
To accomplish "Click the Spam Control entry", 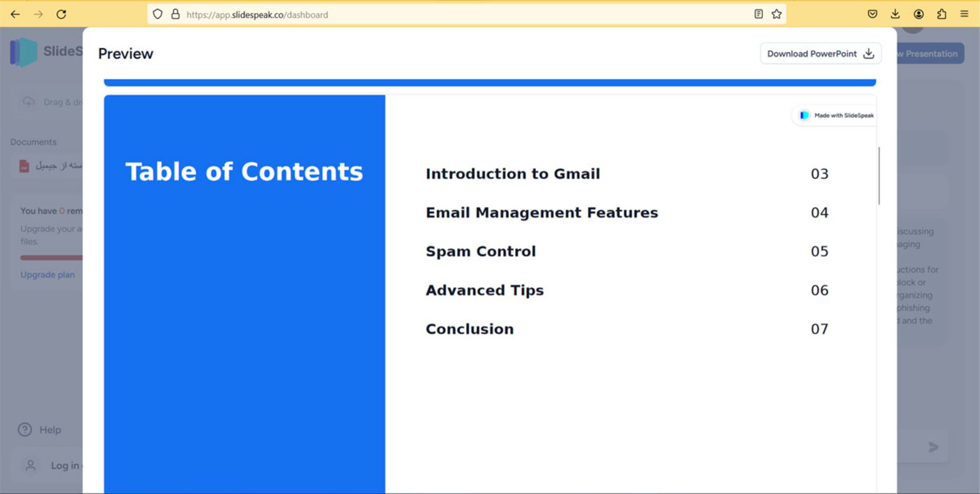I will tap(481, 251).
